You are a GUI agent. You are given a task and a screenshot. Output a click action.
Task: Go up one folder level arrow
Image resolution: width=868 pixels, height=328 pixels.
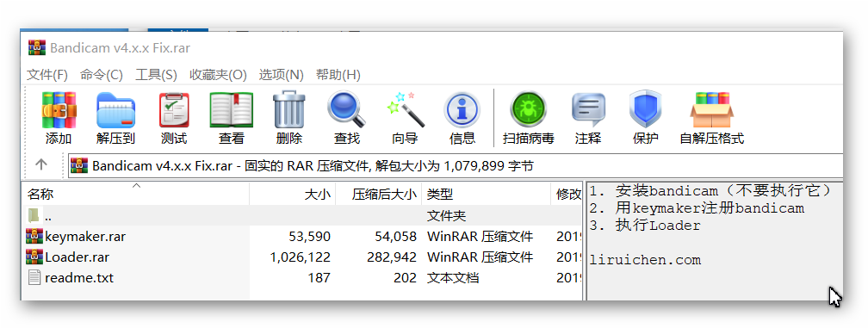[41, 164]
